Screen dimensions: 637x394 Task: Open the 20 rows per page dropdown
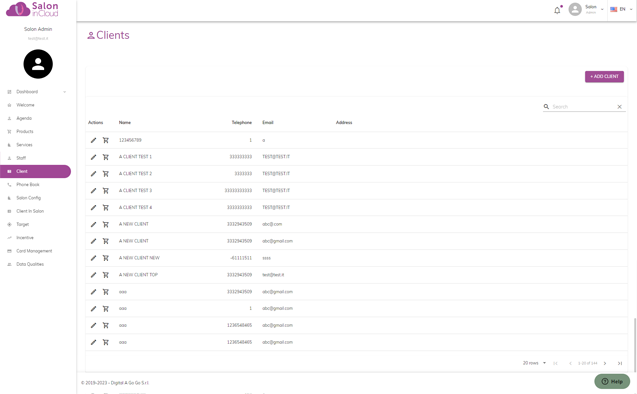click(534, 363)
